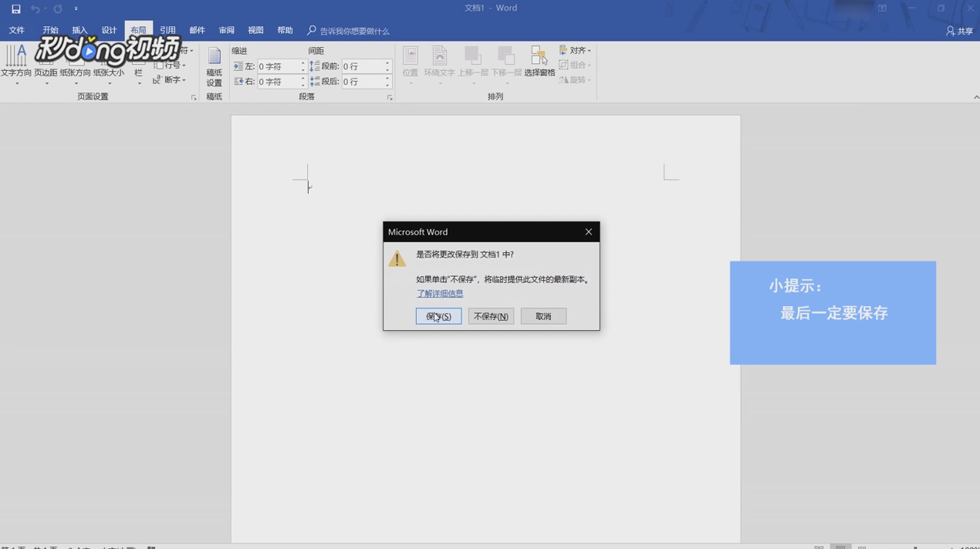Switch to the 审阅 ribbon tab
Viewport: 980px width, 549px height.
[226, 30]
